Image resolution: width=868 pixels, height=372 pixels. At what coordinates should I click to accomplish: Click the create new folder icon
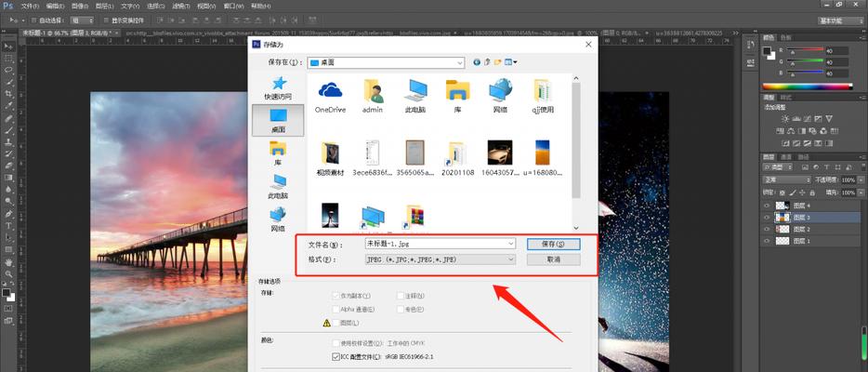[498, 62]
